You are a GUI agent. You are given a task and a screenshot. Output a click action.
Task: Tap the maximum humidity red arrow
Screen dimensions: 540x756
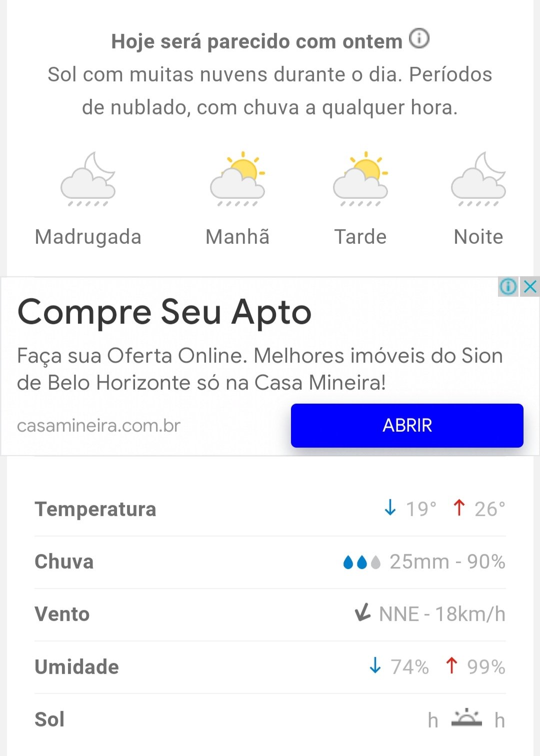tap(451, 666)
